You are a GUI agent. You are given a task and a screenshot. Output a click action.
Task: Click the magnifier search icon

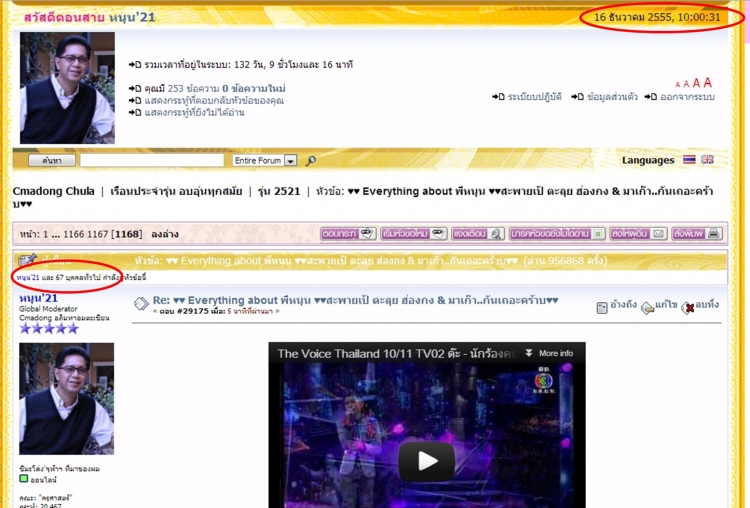310,161
